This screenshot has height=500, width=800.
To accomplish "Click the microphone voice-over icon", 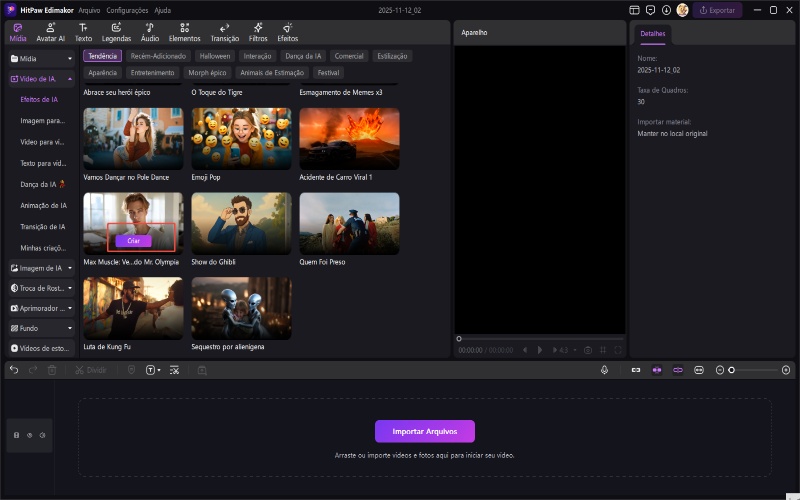I will point(605,370).
